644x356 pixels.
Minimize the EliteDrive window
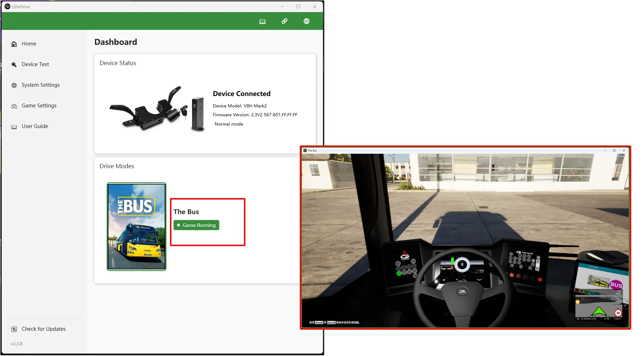point(282,6)
